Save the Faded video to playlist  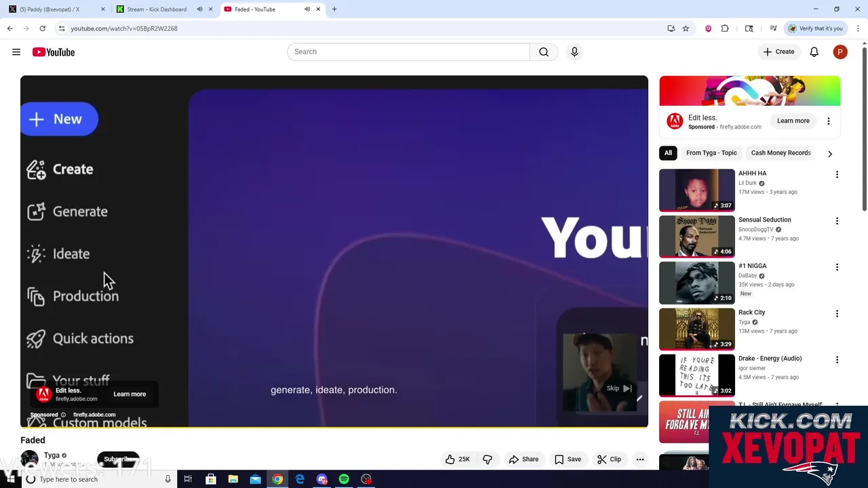(x=568, y=460)
